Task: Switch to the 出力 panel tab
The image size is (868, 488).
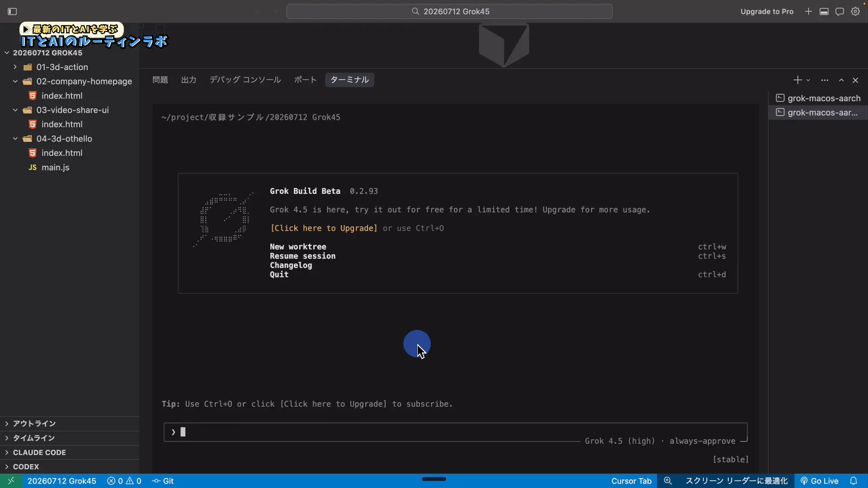Action: point(189,80)
